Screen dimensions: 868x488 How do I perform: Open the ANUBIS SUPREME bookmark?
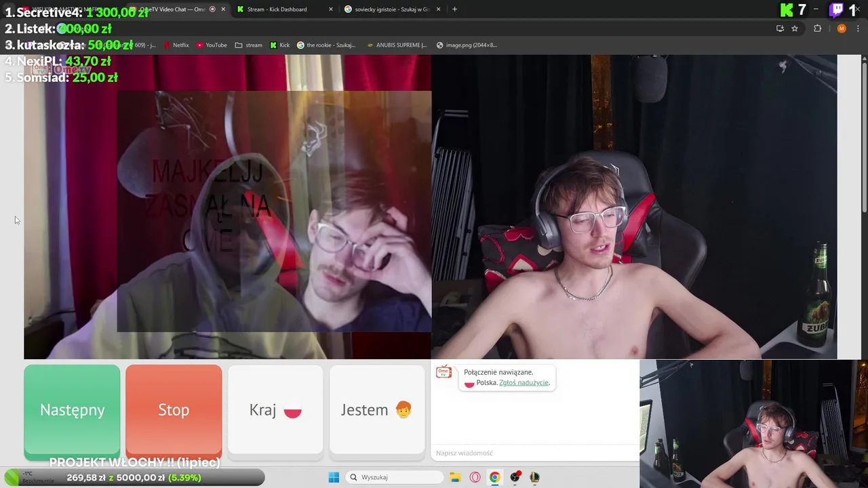coord(397,45)
